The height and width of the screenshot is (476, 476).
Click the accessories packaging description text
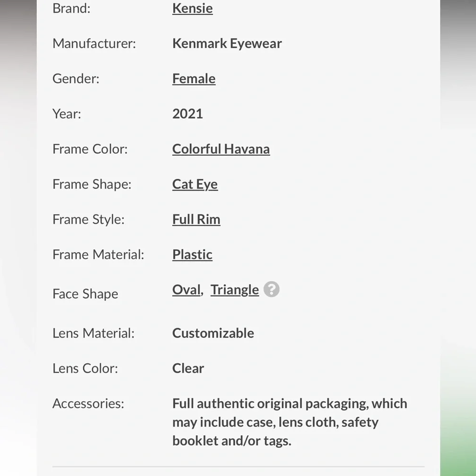click(290, 422)
